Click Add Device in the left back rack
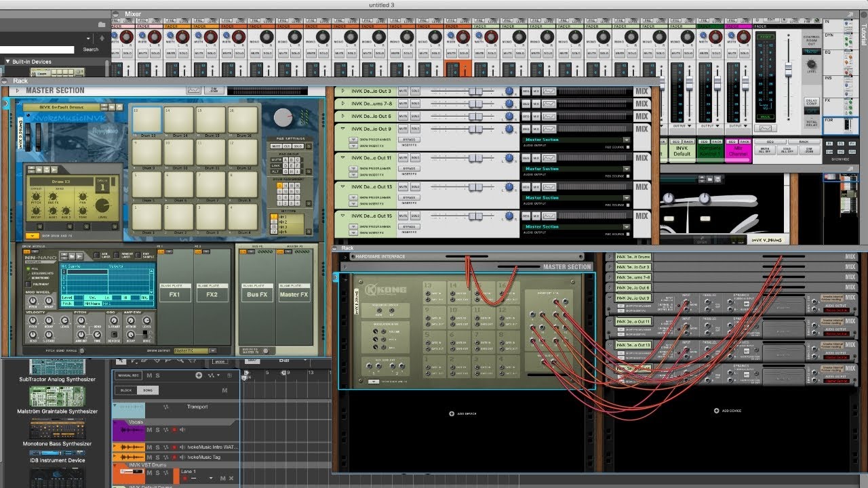This screenshot has width=868, height=488. pos(462,413)
